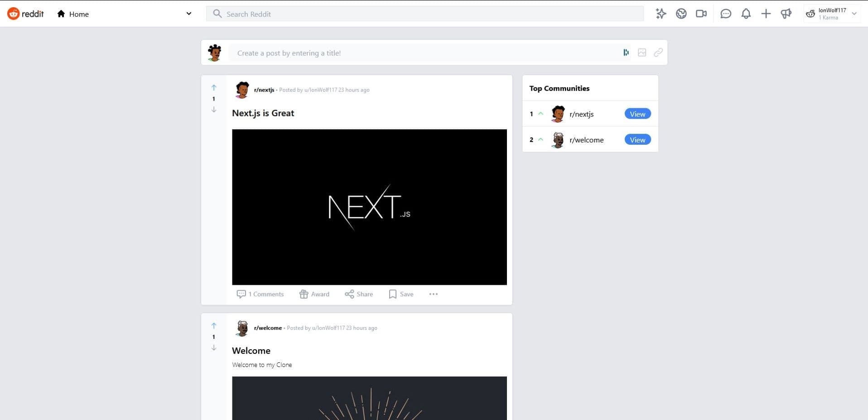Viewport: 868px width, 420px height.
Task: Downvote the Next.js is Great post
Action: (x=214, y=110)
